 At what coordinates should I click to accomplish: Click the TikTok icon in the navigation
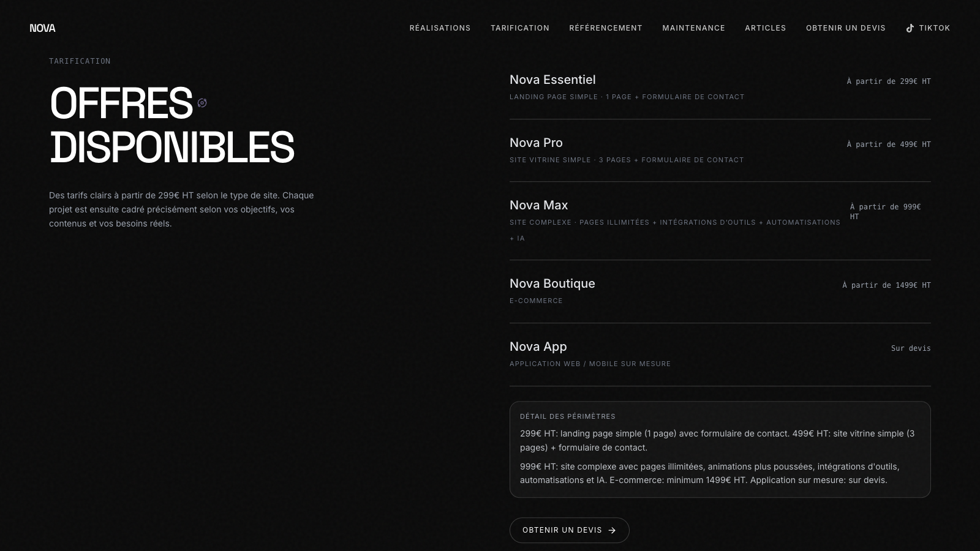click(x=910, y=28)
